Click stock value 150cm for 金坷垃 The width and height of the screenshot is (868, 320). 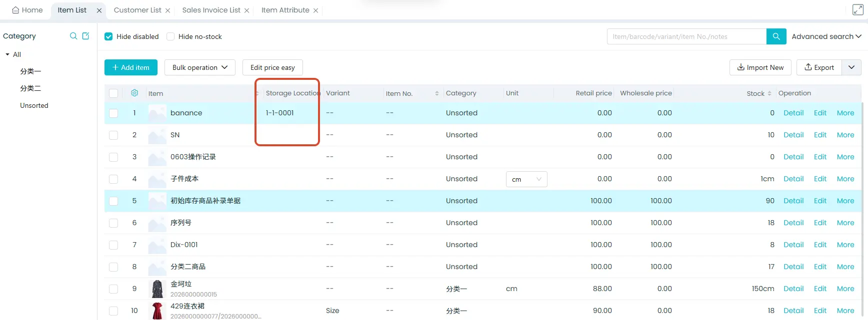point(763,289)
